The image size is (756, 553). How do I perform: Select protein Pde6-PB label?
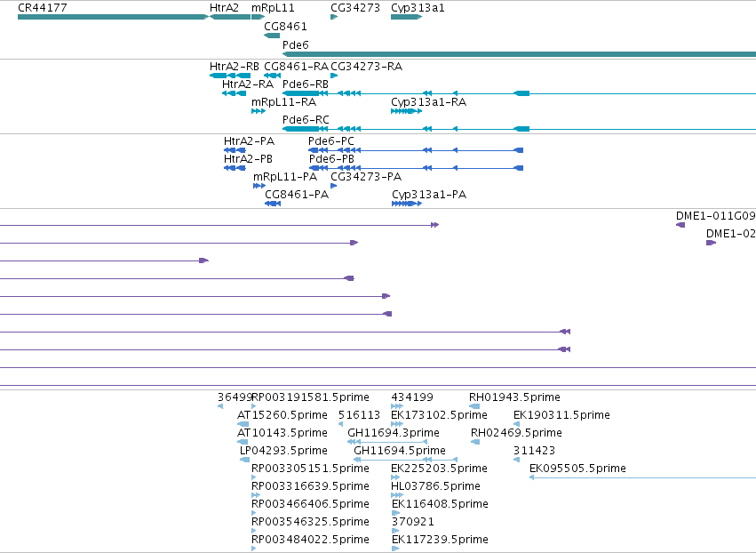pos(331,159)
